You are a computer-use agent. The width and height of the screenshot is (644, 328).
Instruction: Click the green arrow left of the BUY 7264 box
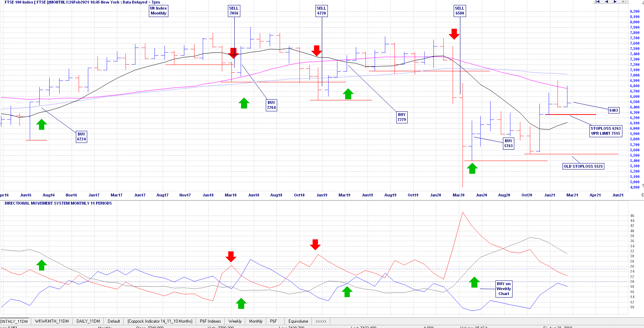244,103
